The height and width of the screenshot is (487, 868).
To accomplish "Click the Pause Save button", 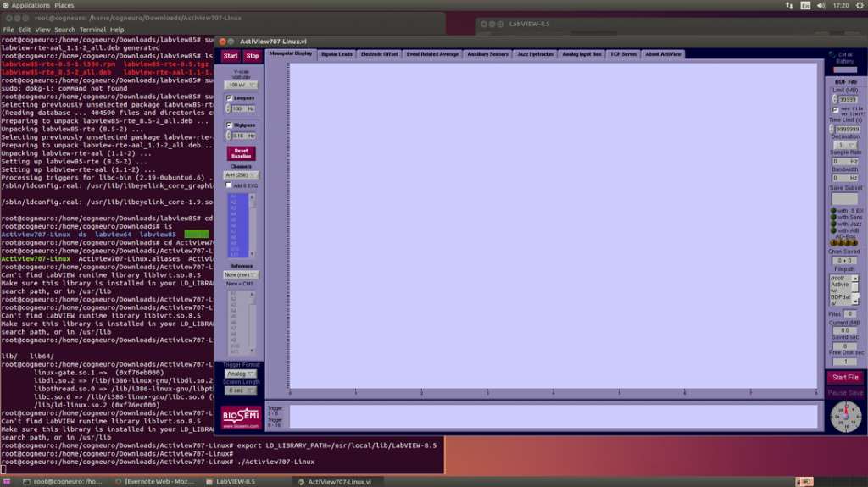I will pos(845,393).
